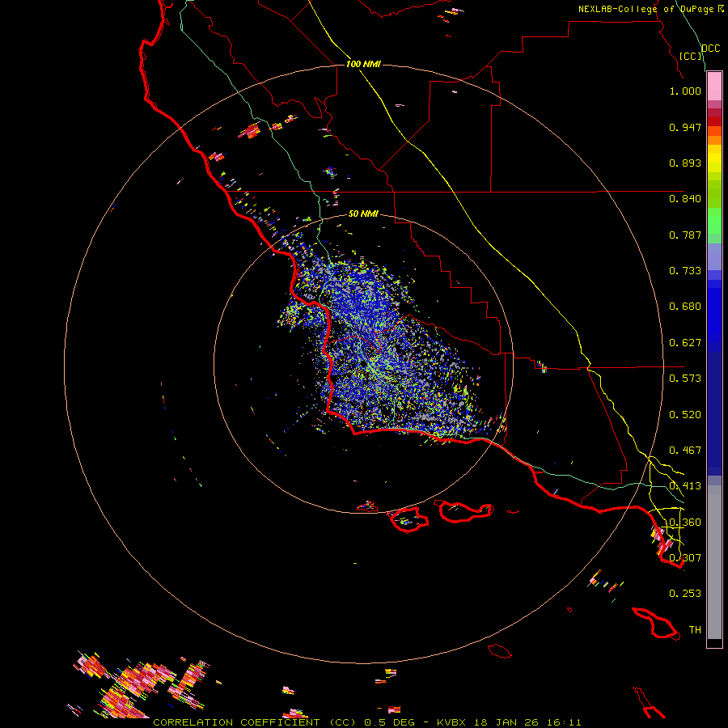Click the 0.520 legend value
The height and width of the screenshot is (728, 728).
(685, 415)
